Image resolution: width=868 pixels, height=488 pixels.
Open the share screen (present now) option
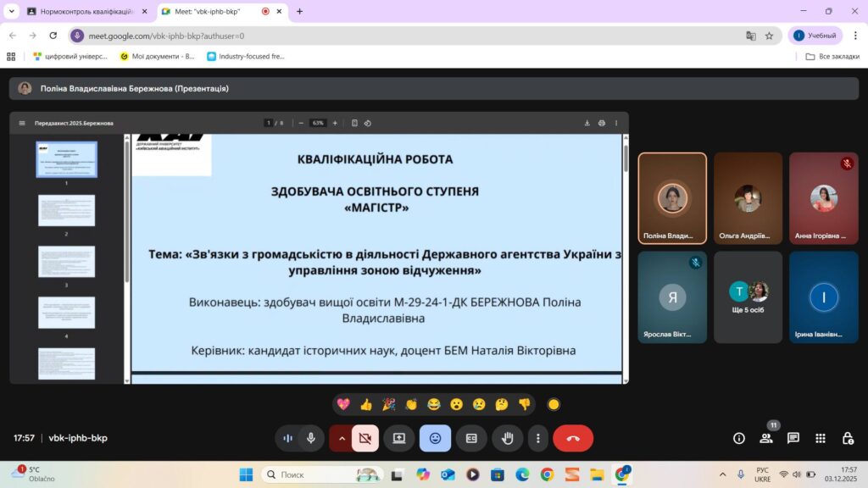tap(398, 438)
